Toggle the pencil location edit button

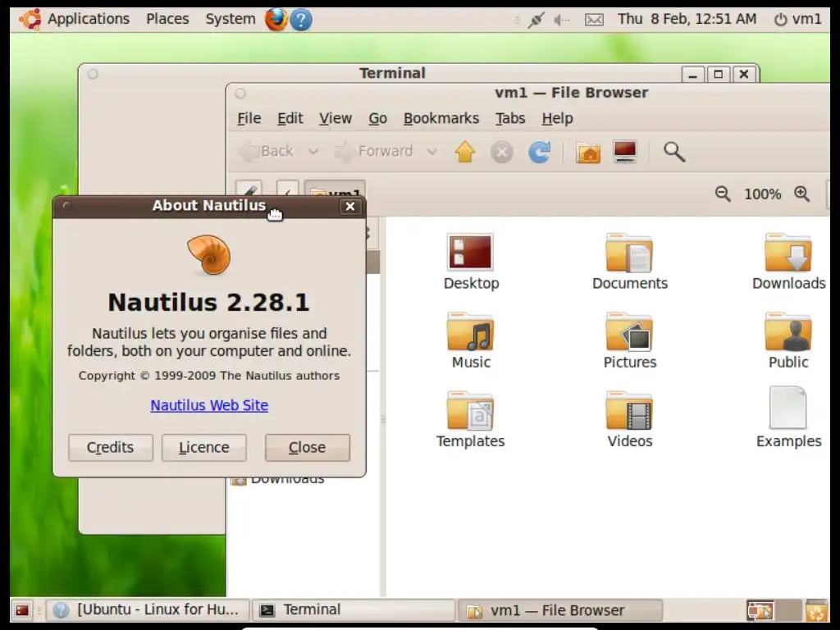249,190
